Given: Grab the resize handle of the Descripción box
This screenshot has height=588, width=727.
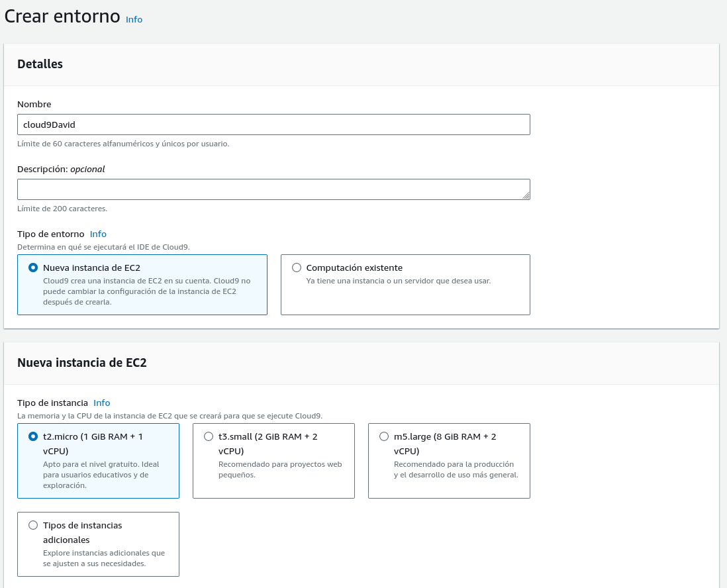Looking at the screenshot, I should click(x=526, y=195).
